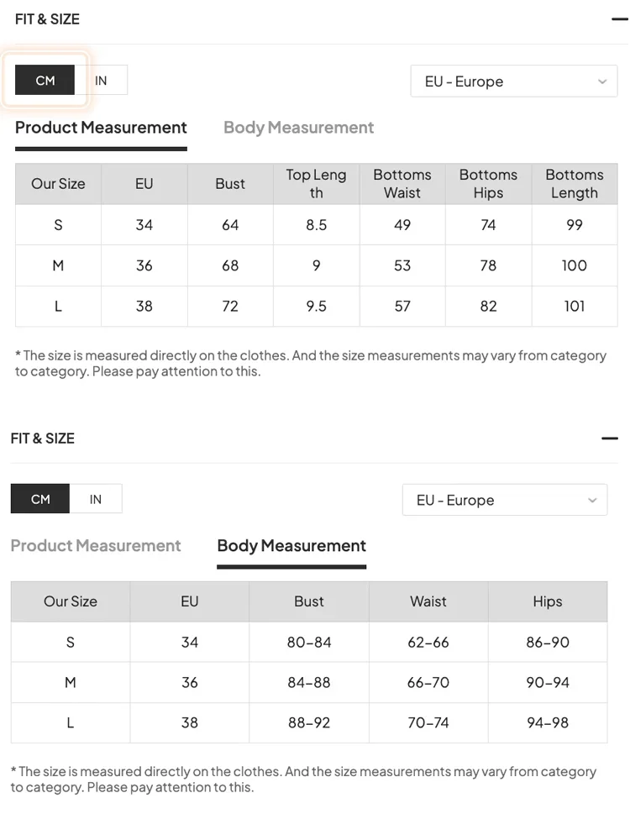Select CM units above the body measurement table
The height and width of the screenshot is (840, 630).
coord(40,499)
